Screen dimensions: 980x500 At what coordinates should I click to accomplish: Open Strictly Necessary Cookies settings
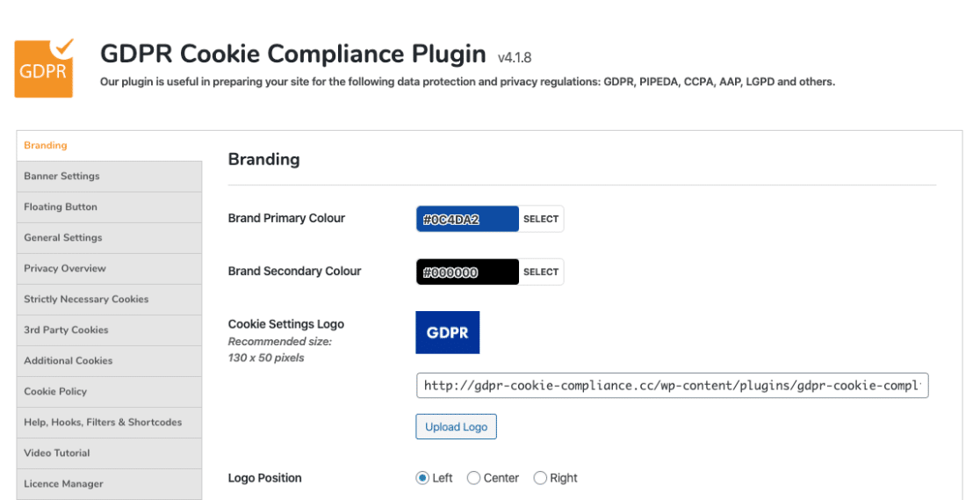pos(110,299)
